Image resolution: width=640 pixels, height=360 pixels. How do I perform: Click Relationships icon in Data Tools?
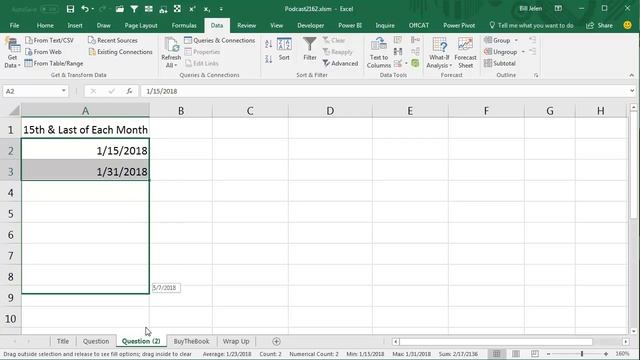[416, 52]
